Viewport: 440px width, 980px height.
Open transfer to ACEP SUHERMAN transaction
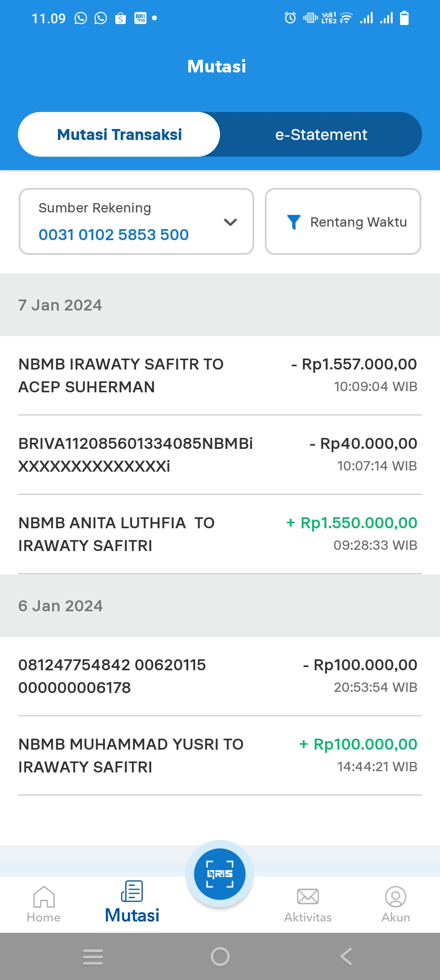tap(220, 375)
